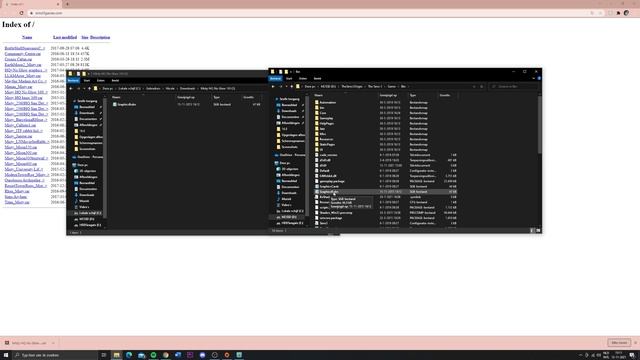Go back in the Downloads Explorer window
The image size is (640, 360).
pyautogui.click(x=71, y=89)
